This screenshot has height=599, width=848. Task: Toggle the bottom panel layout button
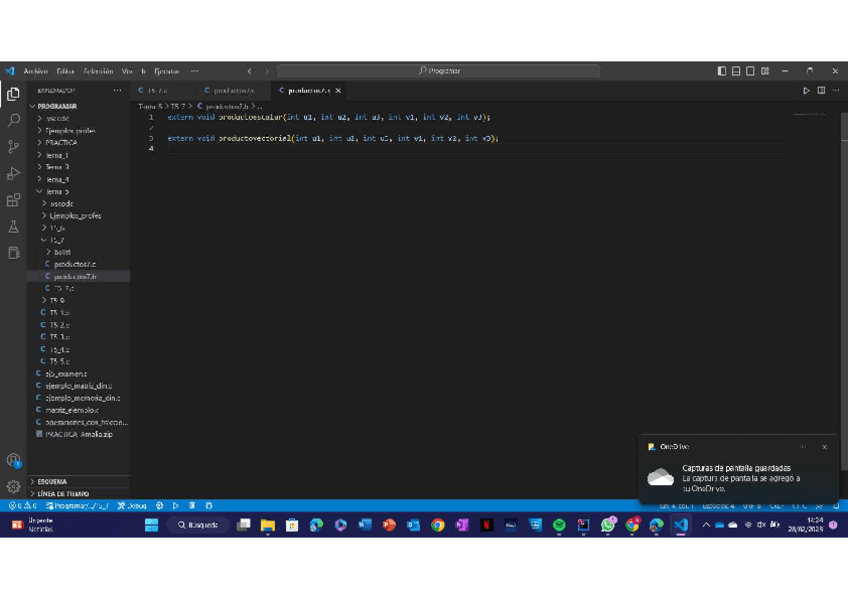tap(736, 71)
